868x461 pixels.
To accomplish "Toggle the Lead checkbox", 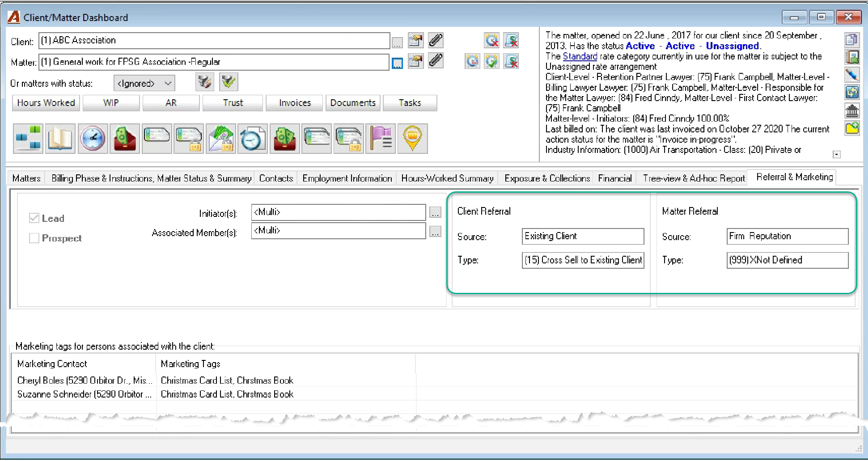I will coord(34,218).
